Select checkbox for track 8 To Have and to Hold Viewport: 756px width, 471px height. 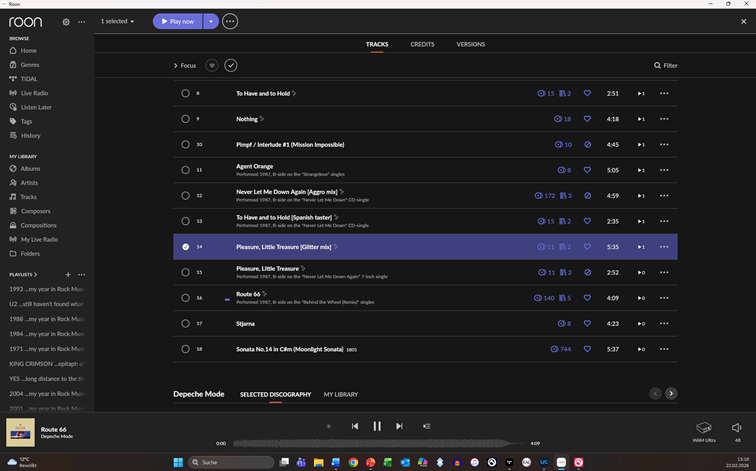185,93
